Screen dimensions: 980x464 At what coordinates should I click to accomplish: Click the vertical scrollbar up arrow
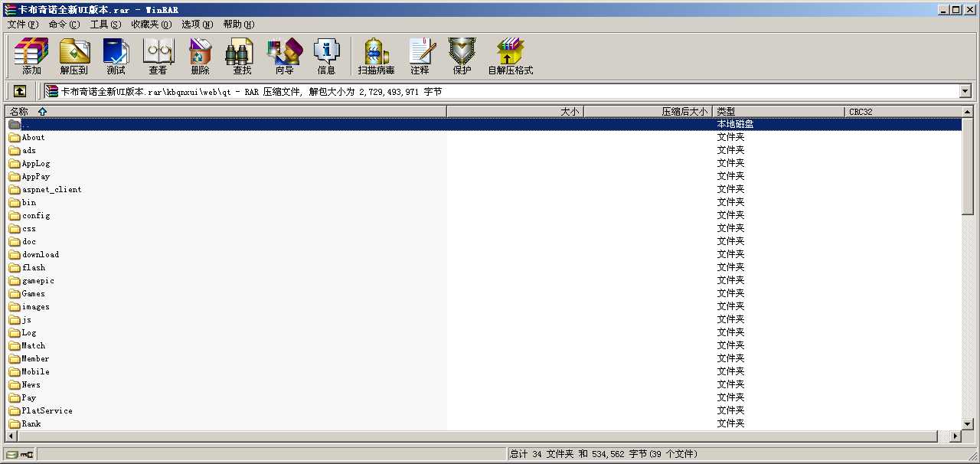click(x=968, y=112)
